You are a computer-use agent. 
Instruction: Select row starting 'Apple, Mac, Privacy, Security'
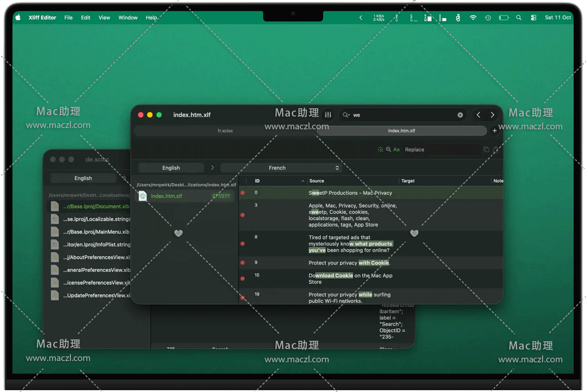(371, 215)
